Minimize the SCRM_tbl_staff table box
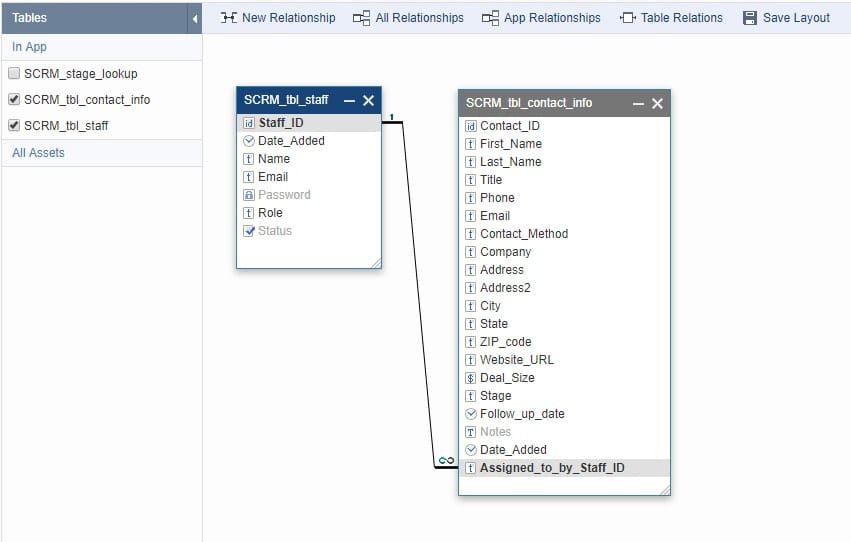Screen dimensions: 851x542 click(349, 101)
